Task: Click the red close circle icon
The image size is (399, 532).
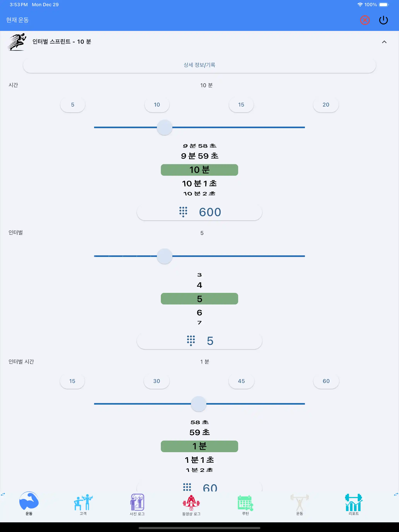Action: (x=365, y=20)
